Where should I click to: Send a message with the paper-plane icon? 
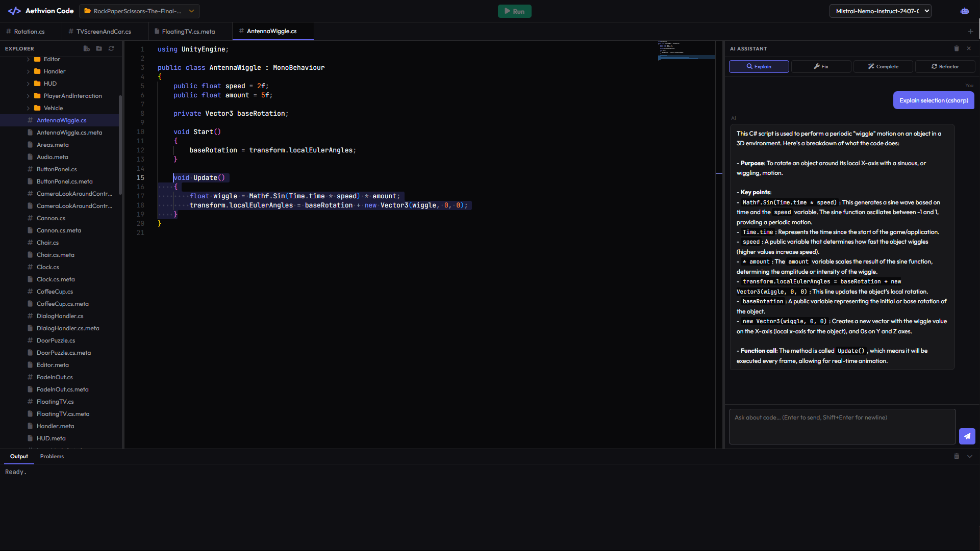[x=967, y=437]
